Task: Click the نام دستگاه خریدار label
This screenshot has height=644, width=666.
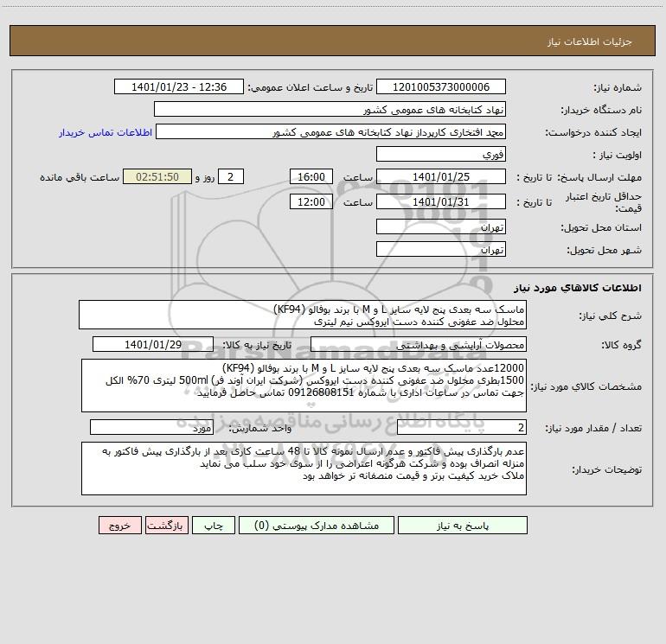Action: [x=601, y=110]
